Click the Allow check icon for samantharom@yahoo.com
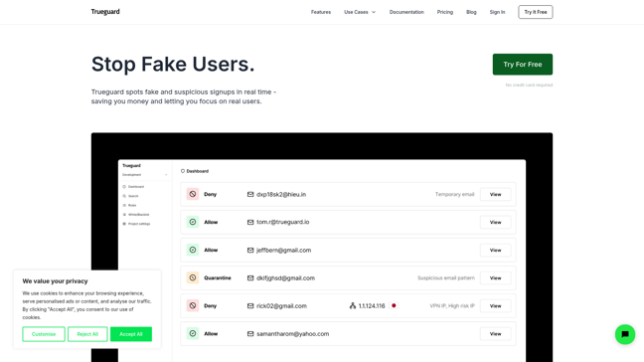 pos(193,333)
